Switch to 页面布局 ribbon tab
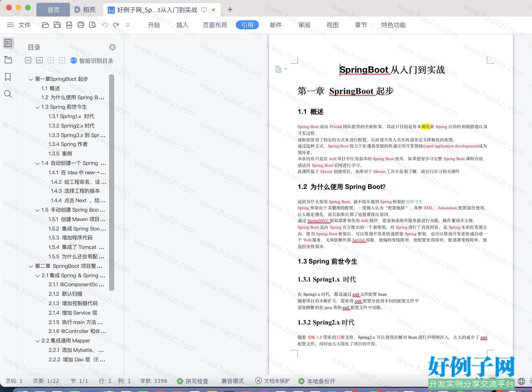This screenshot has width=532, height=392. pyautogui.click(x=215, y=25)
